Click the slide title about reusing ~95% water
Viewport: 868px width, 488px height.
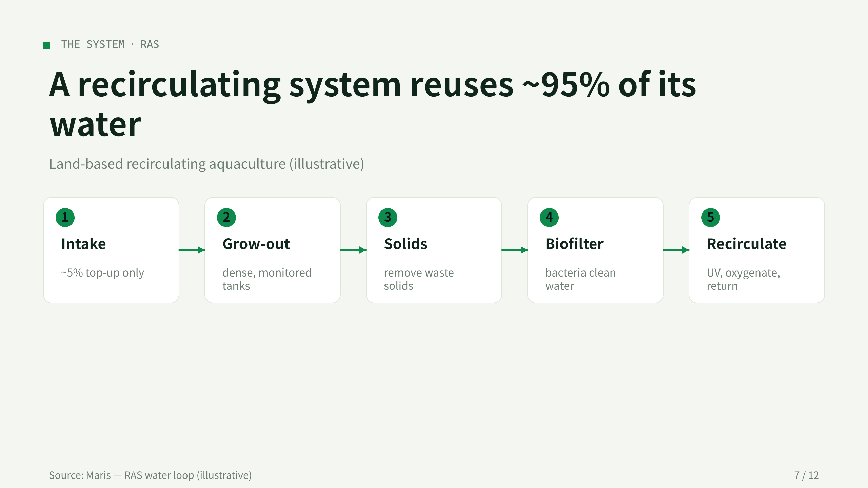tap(373, 104)
